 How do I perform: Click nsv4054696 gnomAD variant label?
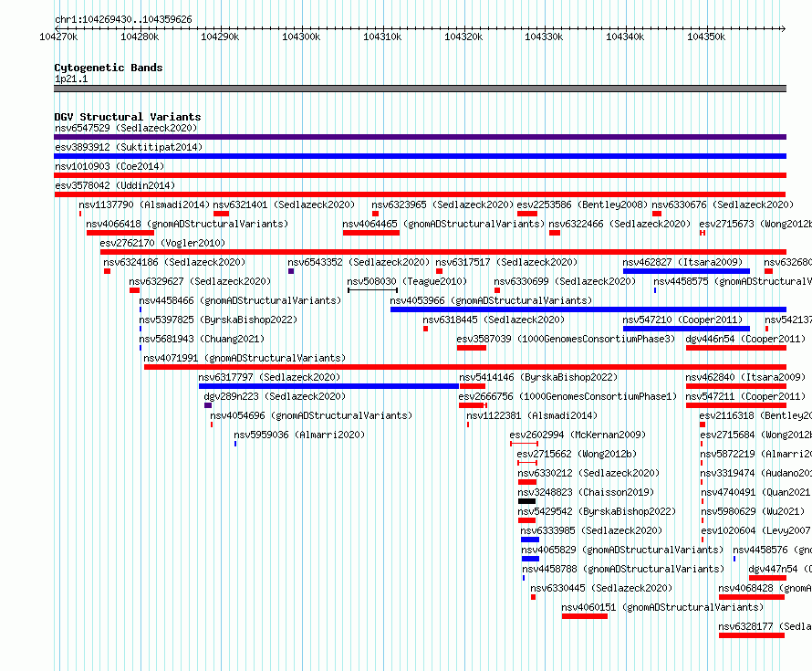(x=311, y=415)
